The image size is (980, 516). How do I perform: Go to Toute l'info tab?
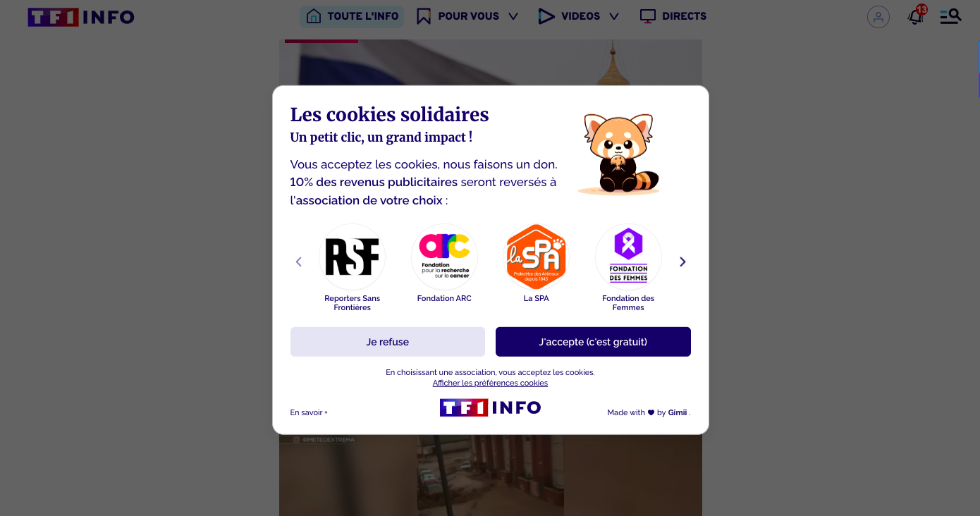[352, 16]
